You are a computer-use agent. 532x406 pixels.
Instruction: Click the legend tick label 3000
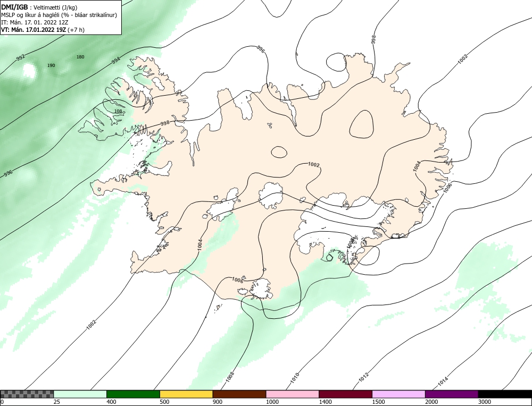tap(485, 402)
